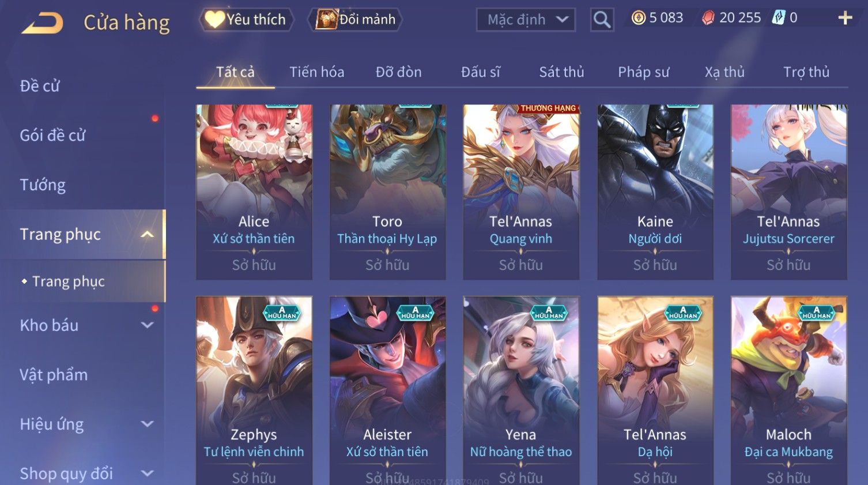
Task: Open the search magnifier icon
Action: tap(602, 20)
